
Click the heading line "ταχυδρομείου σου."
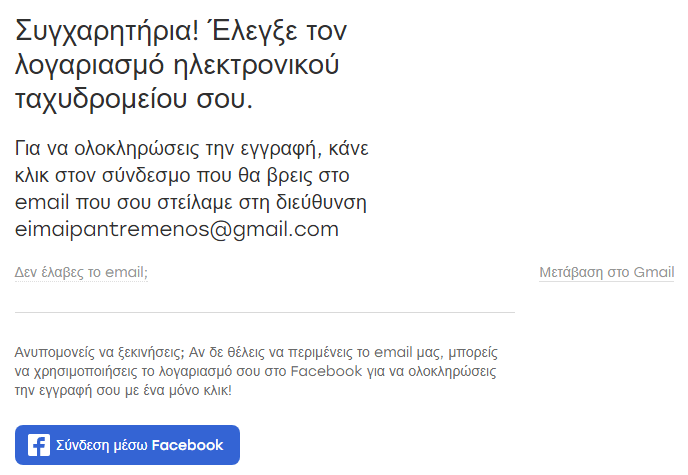(x=135, y=99)
